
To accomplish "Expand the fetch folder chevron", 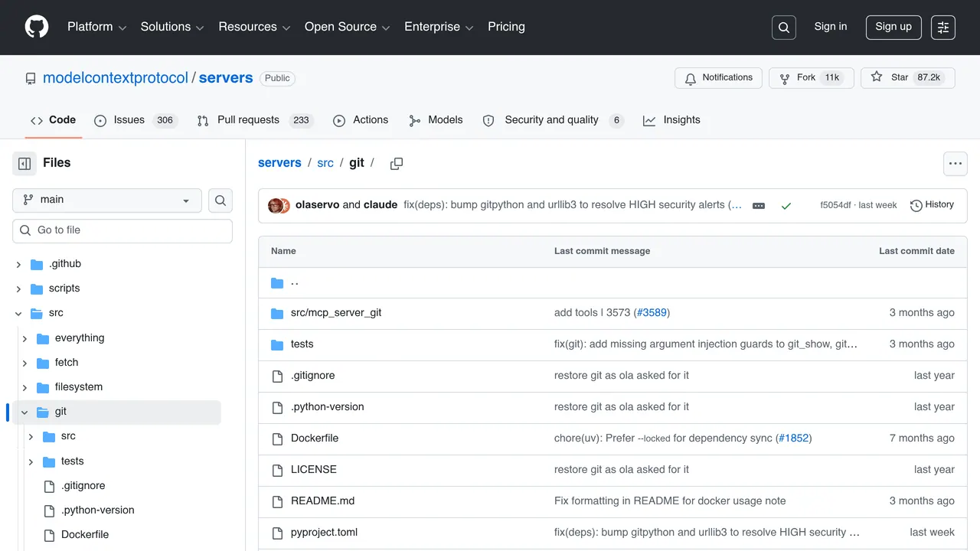I will pos(24,363).
